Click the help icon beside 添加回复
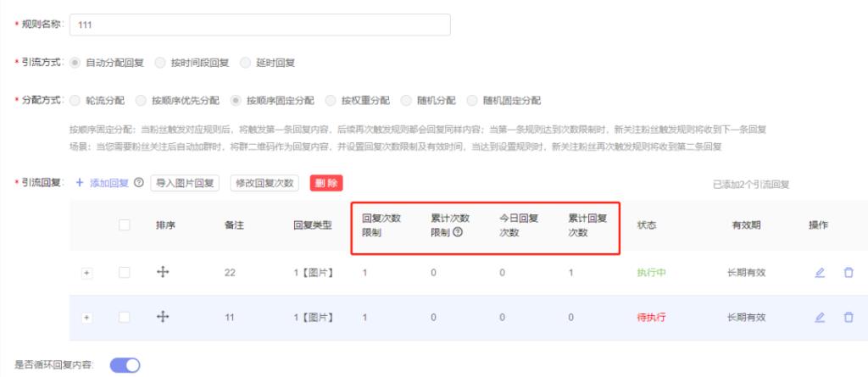This screenshot has width=868, height=377. pos(139,183)
